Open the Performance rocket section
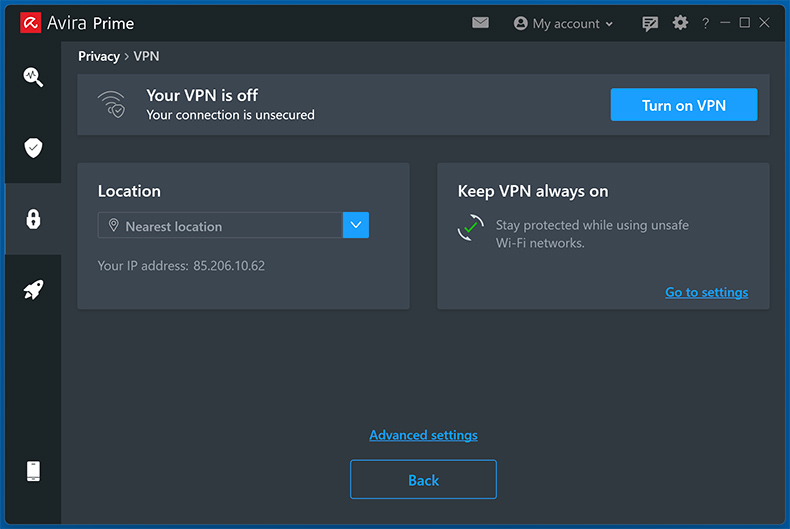Screen dimensions: 790x529 33,290
